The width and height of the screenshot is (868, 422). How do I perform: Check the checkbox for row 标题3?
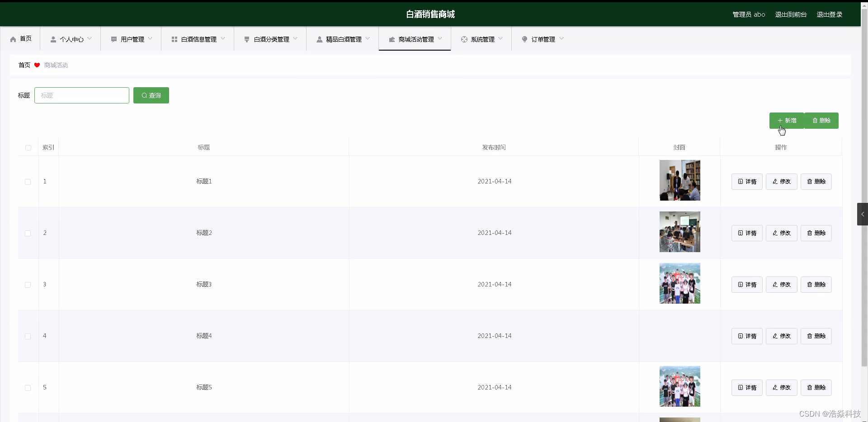[x=28, y=285]
